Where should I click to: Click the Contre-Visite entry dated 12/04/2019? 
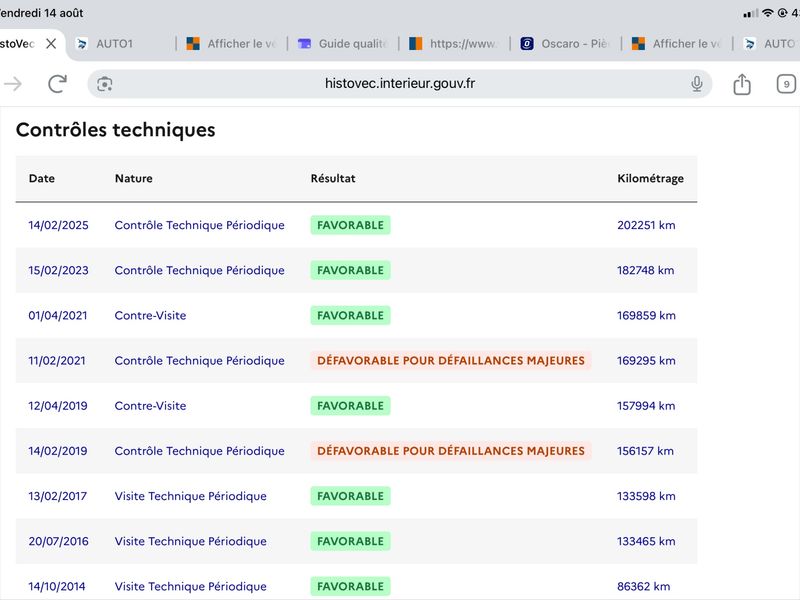coord(150,406)
